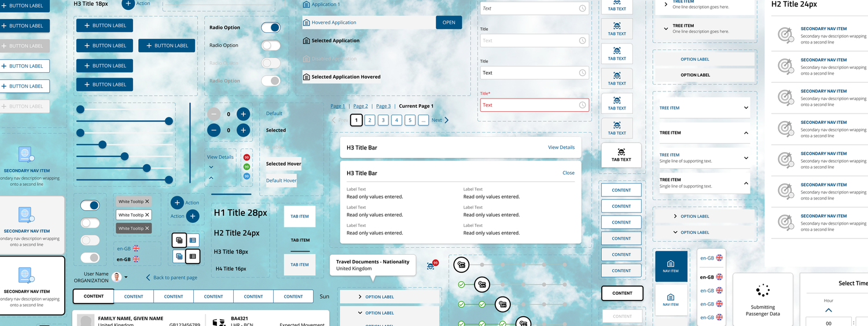This screenshot has width=868, height=326.
Task: Click spinner above Submitting Passenger Data
Action: [x=763, y=291]
